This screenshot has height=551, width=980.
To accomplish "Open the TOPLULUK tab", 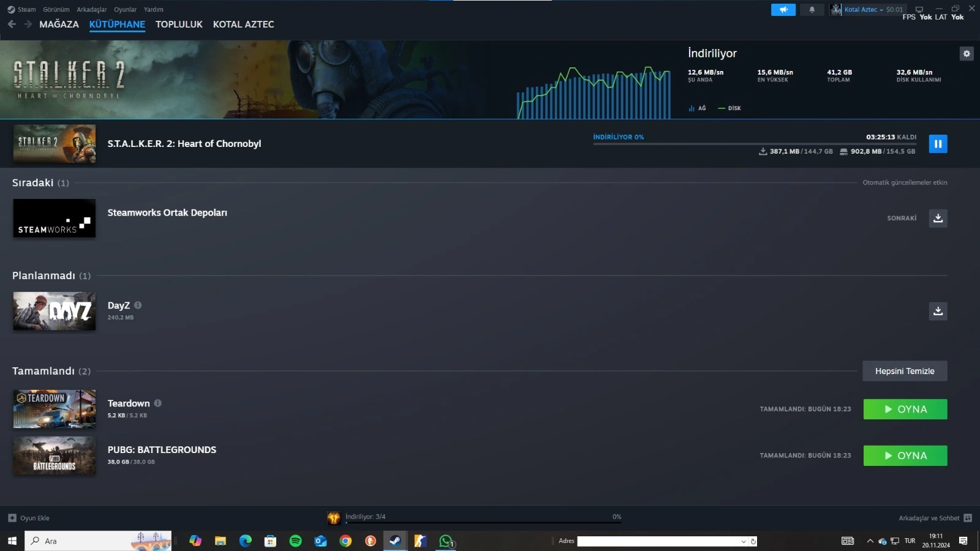I will [x=179, y=24].
